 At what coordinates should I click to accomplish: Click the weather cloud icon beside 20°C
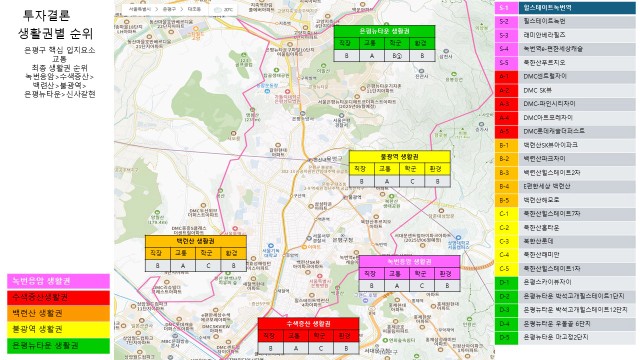[218, 9]
